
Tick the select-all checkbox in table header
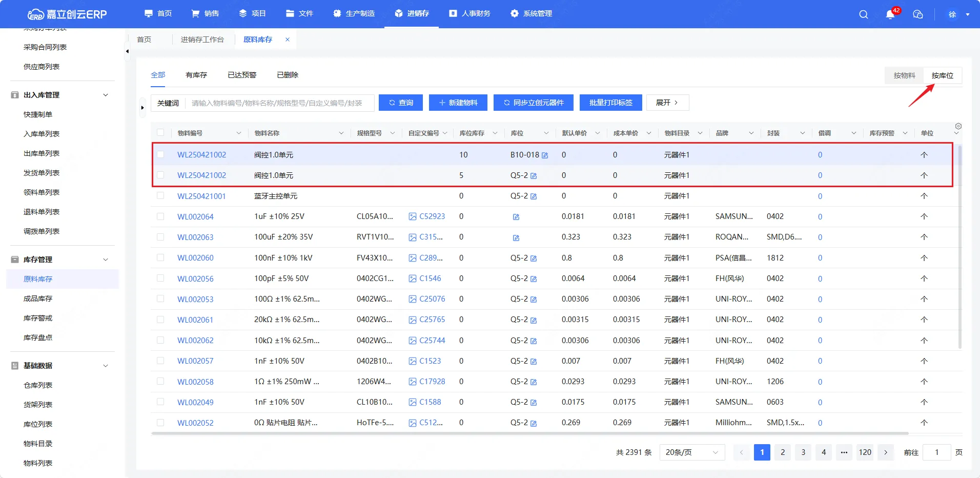[160, 133]
